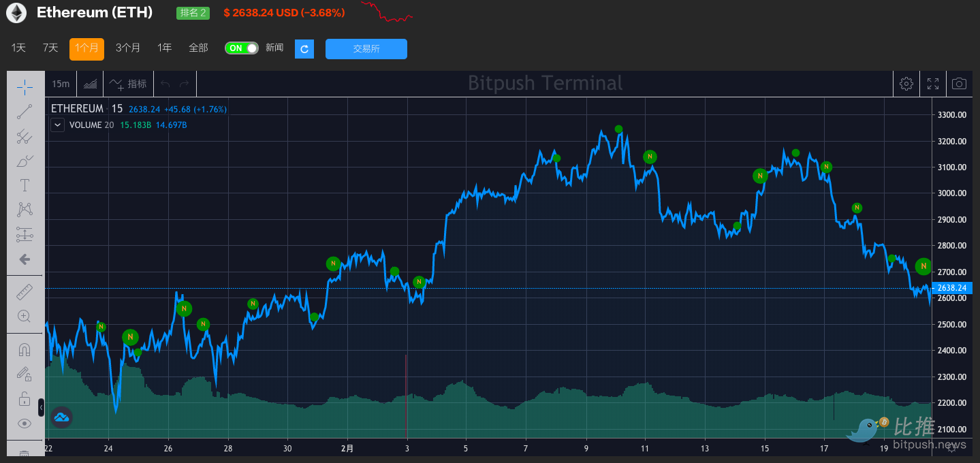Activate the measure ruler tool
The width and height of the screenshot is (980, 463).
point(25,291)
